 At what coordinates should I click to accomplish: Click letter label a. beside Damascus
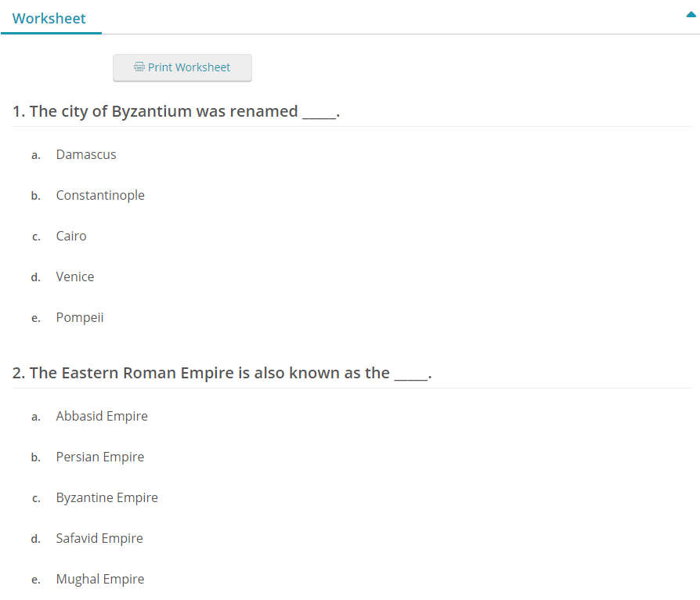point(36,155)
